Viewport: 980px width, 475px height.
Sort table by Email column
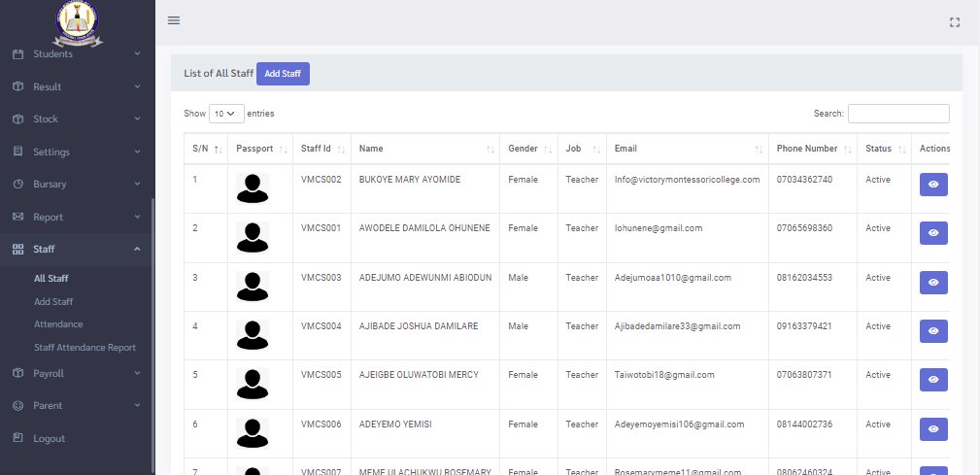coord(688,149)
